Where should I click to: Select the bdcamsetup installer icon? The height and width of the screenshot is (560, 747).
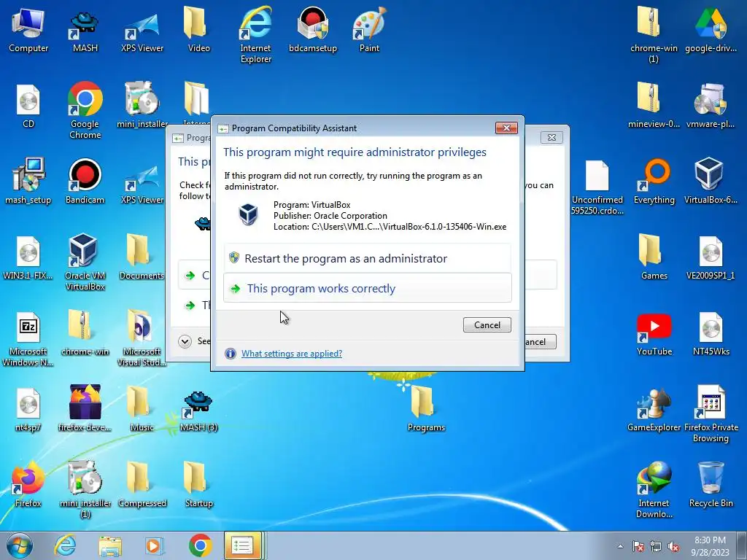point(312,30)
